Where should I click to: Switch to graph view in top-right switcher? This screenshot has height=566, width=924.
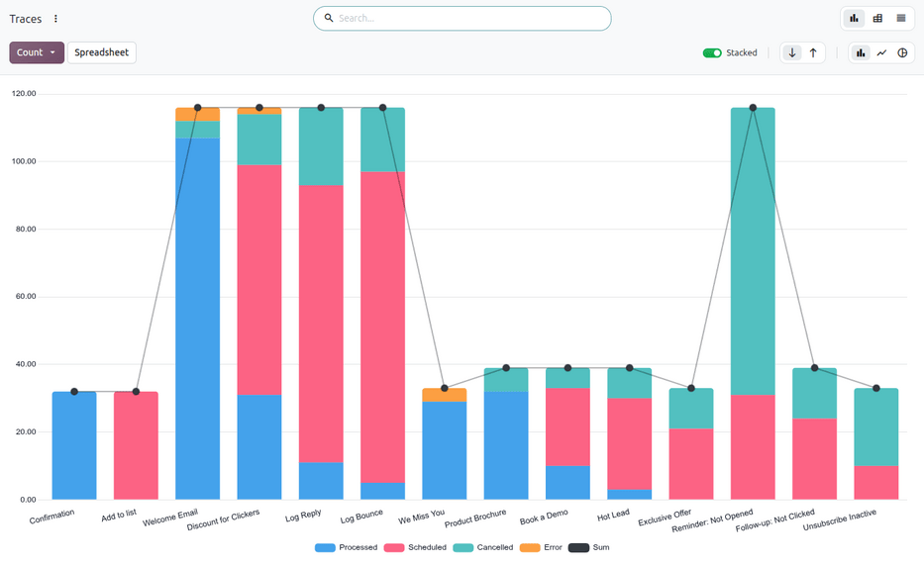854,18
